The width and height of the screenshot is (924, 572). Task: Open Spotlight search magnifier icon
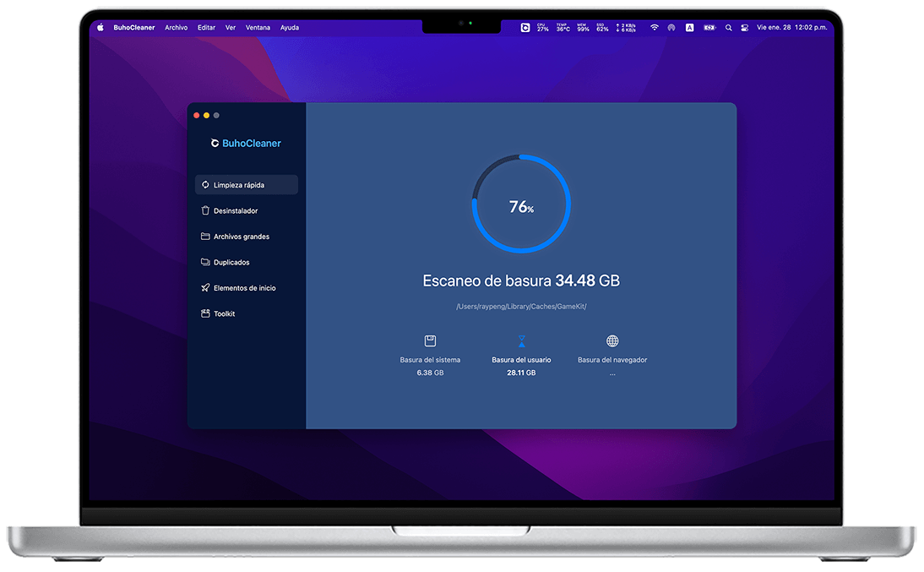(x=728, y=27)
